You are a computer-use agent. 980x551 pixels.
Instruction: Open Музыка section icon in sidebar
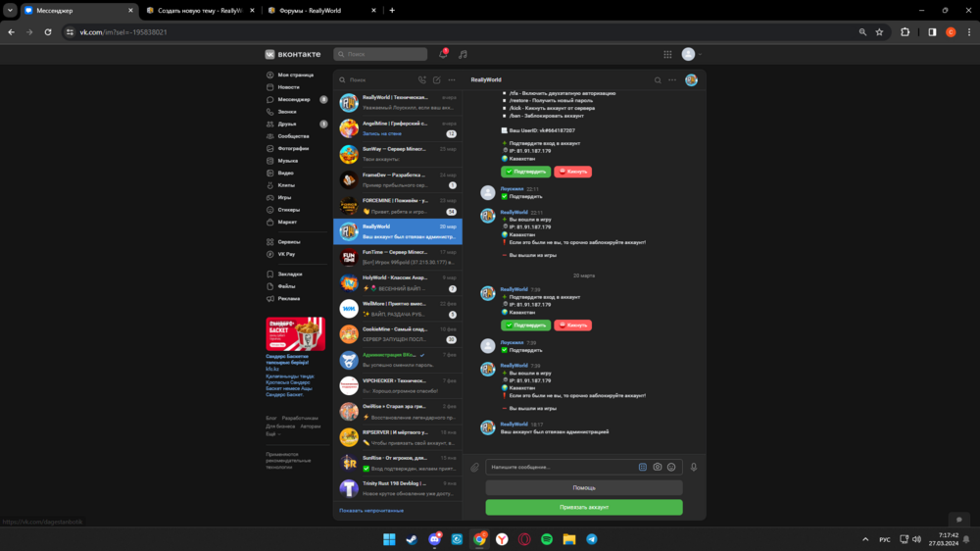coord(270,161)
